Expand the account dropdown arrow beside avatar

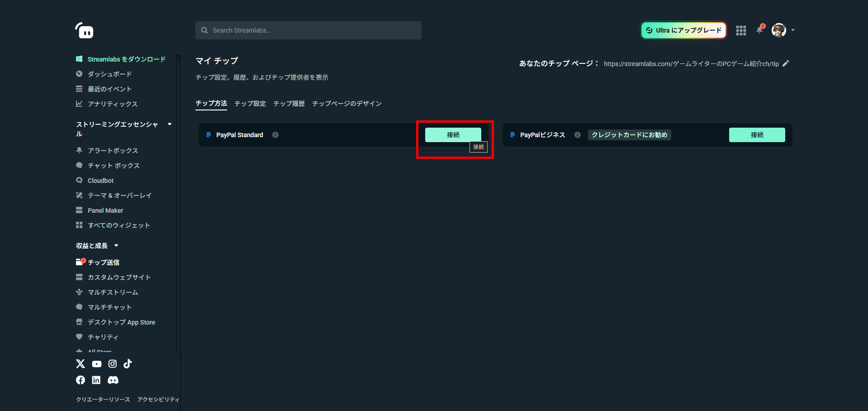click(793, 30)
